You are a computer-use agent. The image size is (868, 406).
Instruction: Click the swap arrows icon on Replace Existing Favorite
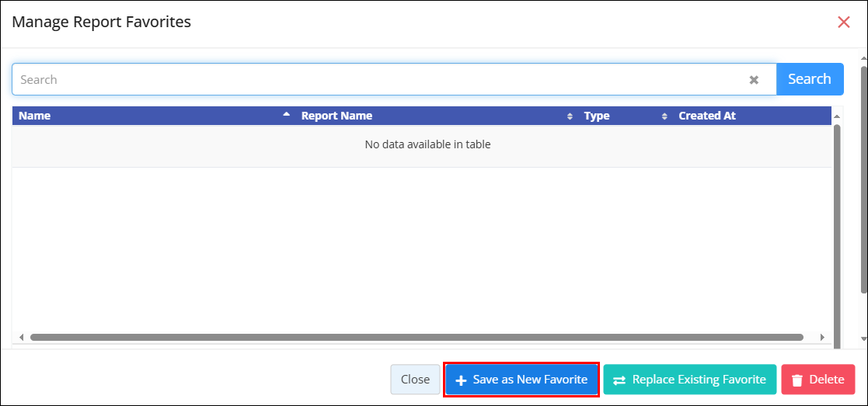click(x=619, y=380)
